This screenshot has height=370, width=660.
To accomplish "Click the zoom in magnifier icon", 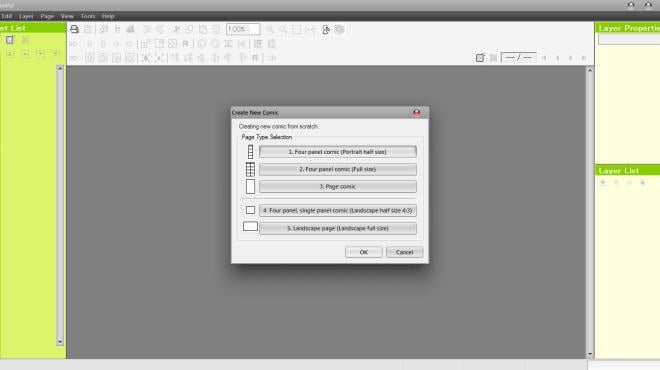I will click(270, 29).
